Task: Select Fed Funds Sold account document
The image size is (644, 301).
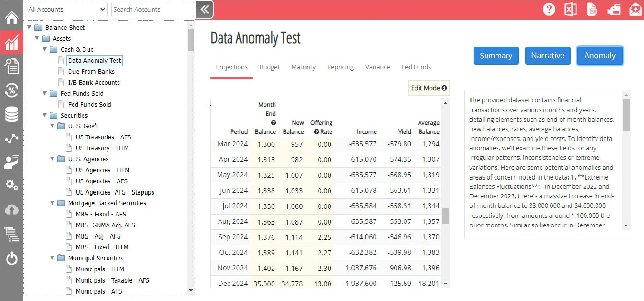Action: pyautogui.click(x=89, y=105)
